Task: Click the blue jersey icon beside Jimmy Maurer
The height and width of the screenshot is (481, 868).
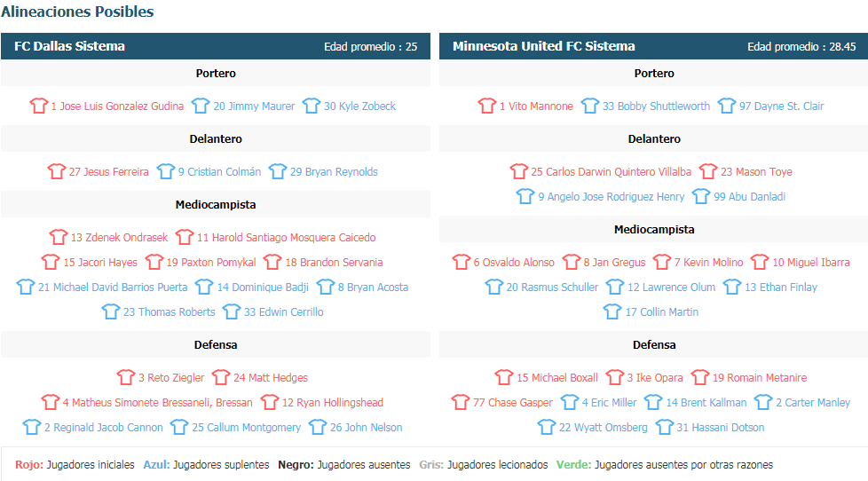Action: (201, 106)
